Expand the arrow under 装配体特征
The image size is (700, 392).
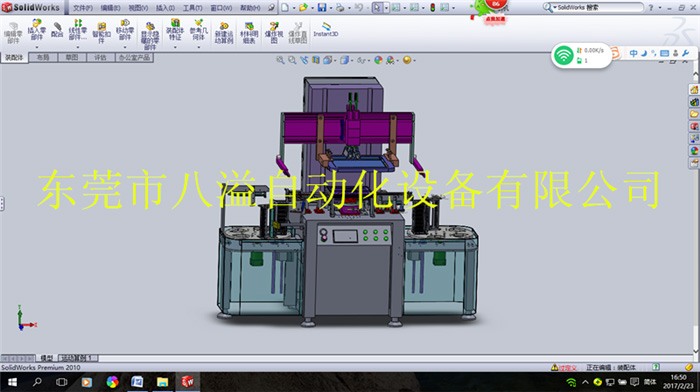(175, 47)
